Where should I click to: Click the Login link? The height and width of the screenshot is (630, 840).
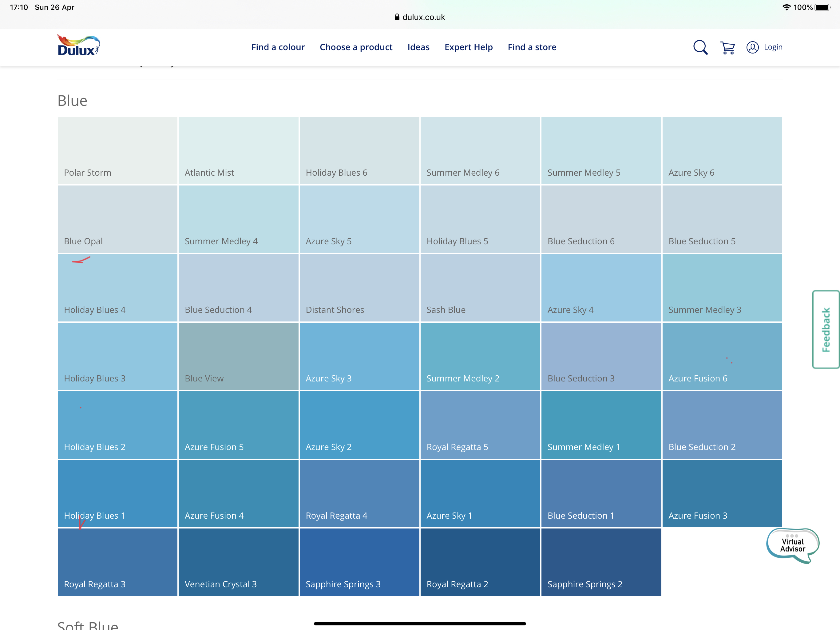click(773, 47)
